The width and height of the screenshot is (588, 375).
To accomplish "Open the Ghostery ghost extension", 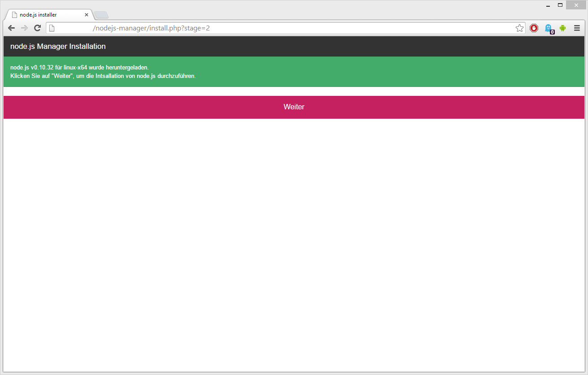I will (549, 29).
